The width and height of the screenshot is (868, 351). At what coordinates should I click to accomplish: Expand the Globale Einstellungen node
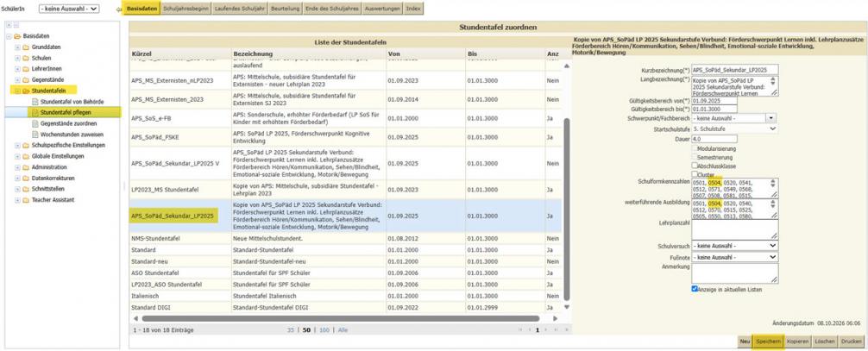[x=18, y=156]
